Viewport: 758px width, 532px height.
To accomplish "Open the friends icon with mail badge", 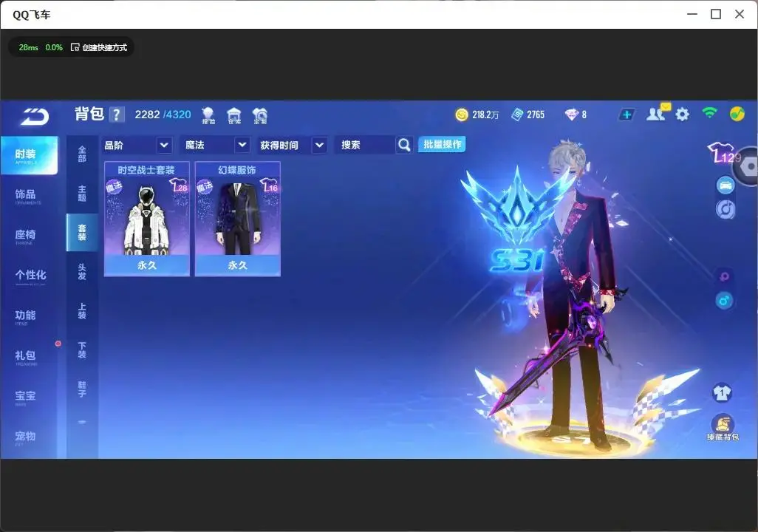I will pyautogui.click(x=658, y=113).
